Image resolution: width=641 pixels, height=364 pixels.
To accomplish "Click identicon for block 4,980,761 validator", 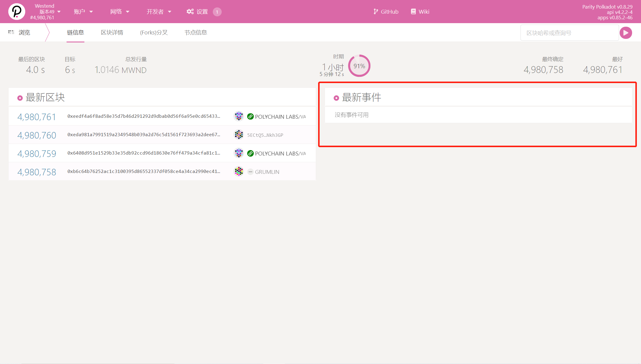I will point(239,116).
